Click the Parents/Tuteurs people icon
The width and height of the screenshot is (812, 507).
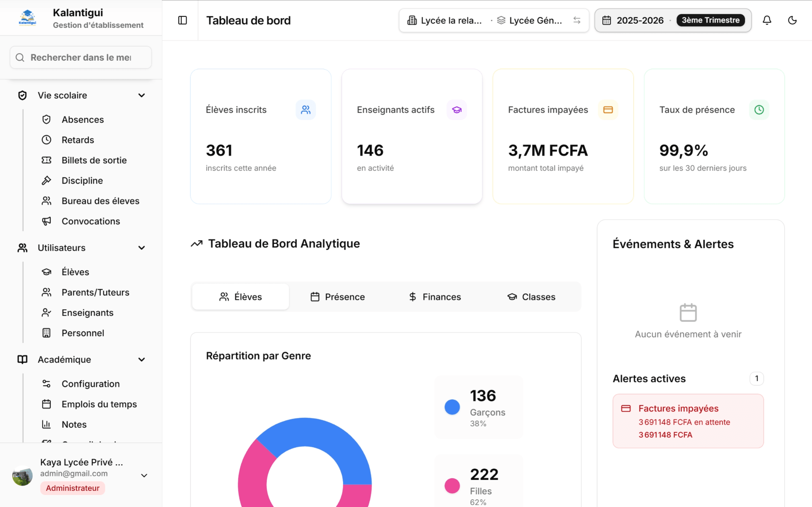(x=46, y=292)
